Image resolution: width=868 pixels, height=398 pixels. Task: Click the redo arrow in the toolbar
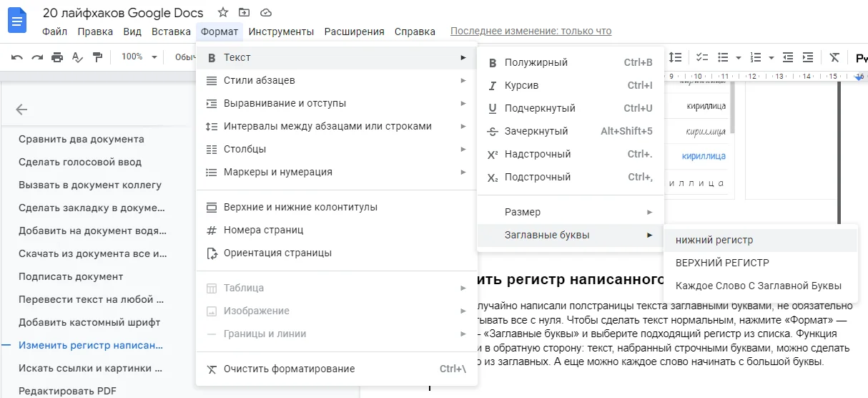click(37, 57)
